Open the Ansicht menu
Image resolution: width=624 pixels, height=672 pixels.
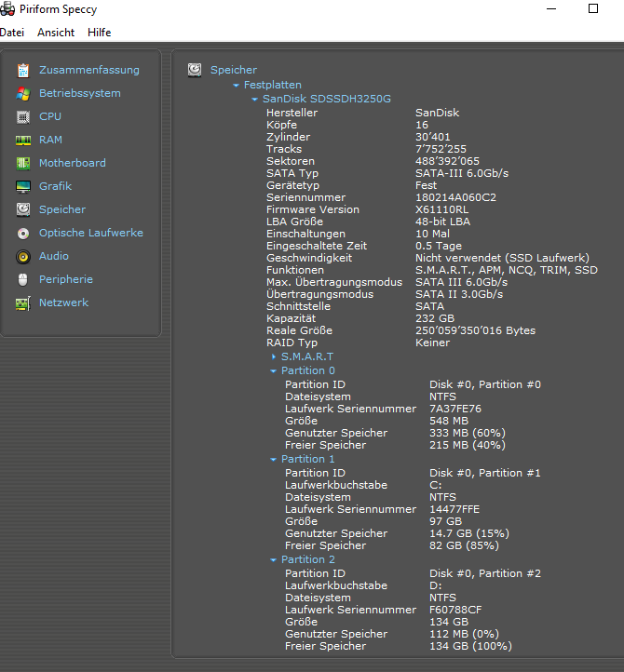click(56, 33)
